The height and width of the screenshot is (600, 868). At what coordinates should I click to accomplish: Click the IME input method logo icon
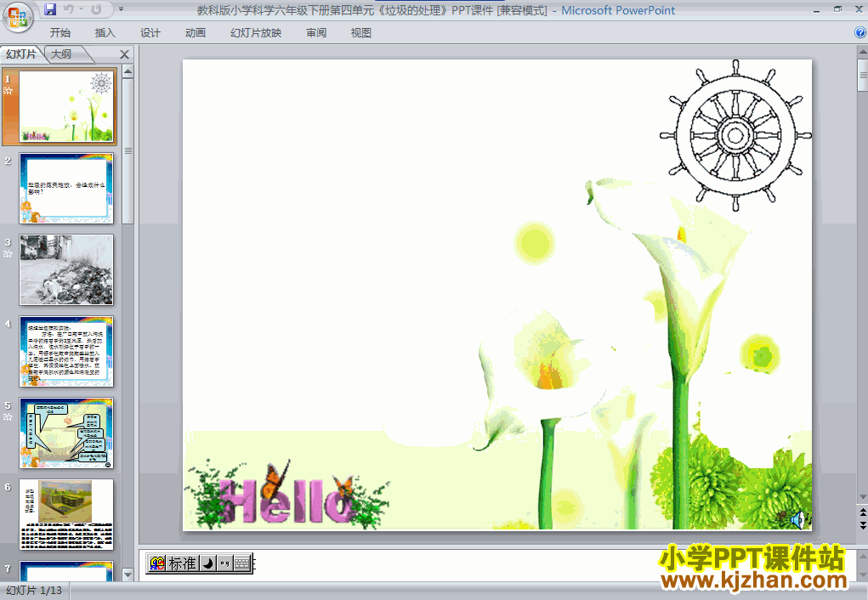coord(157,563)
